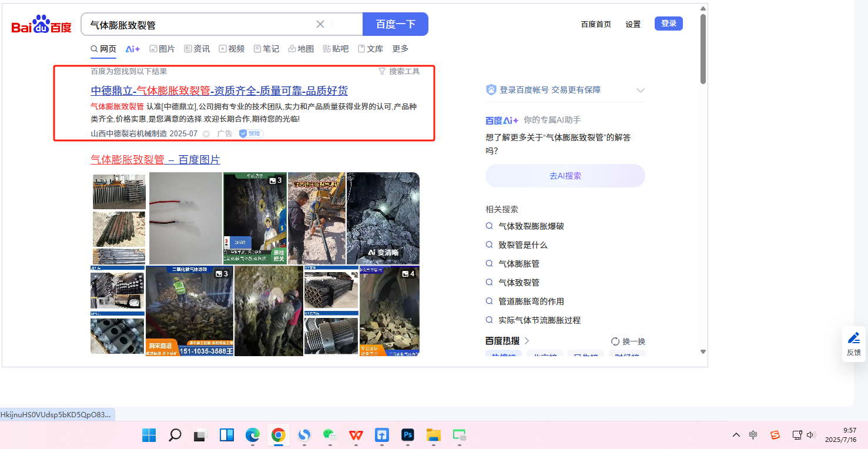Expand the 百度热搜 chevron arrow
This screenshot has height=449, width=868.
coord(527,341)
